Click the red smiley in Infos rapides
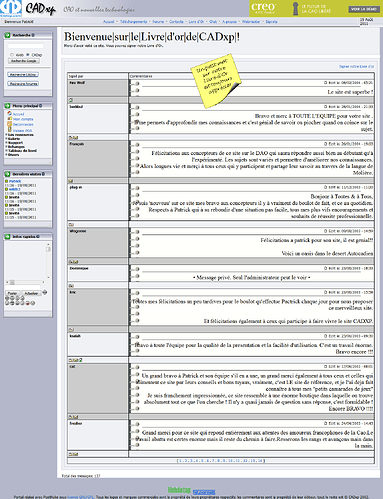Viewport: 383px width, 499px height. point(28,303)
